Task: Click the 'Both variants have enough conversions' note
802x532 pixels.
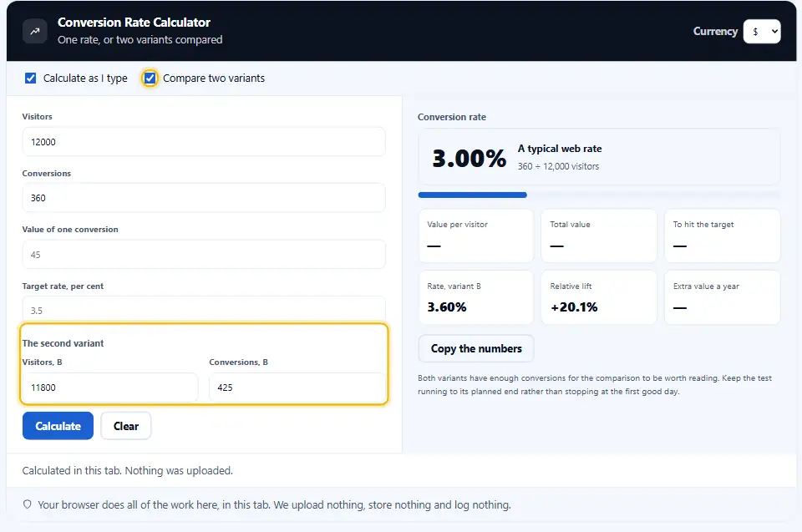Action: [595, 385]
